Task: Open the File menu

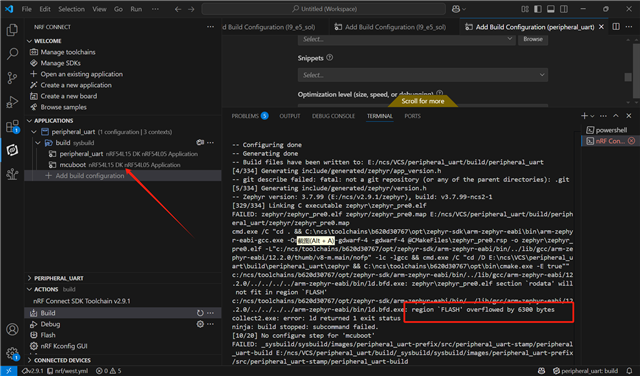Action: 27,9
